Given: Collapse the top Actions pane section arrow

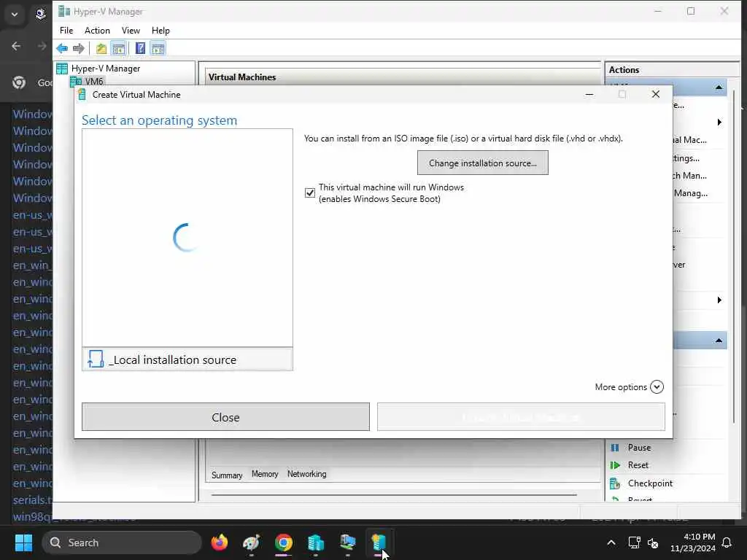Looking at the screenshot, I should 719,87.
